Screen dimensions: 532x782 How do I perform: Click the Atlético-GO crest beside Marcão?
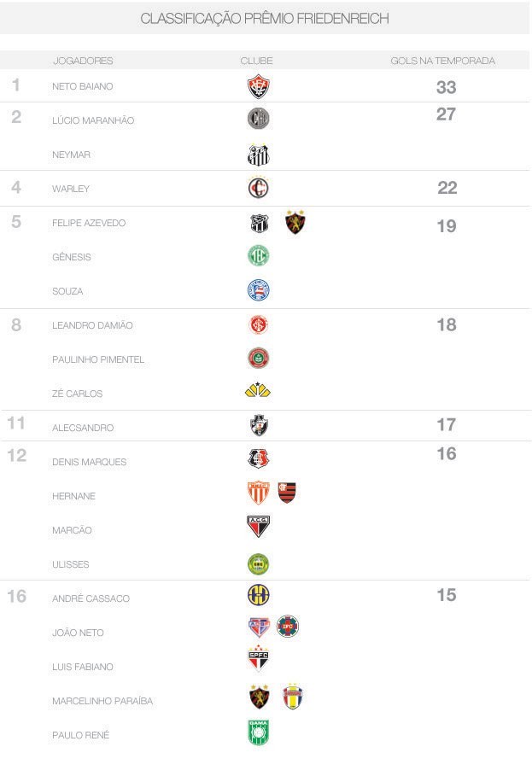coord(258,527)
